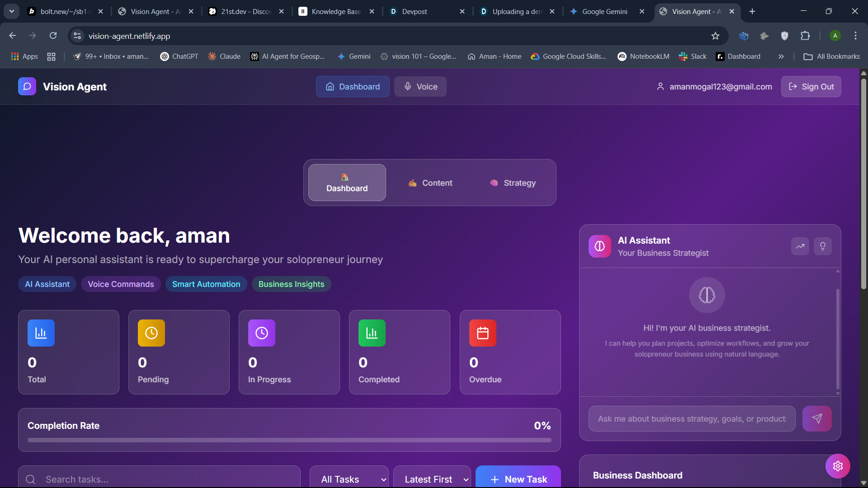Expand the Latest First sort dropdown
This screenshot has width=868, height=488.
432,479
